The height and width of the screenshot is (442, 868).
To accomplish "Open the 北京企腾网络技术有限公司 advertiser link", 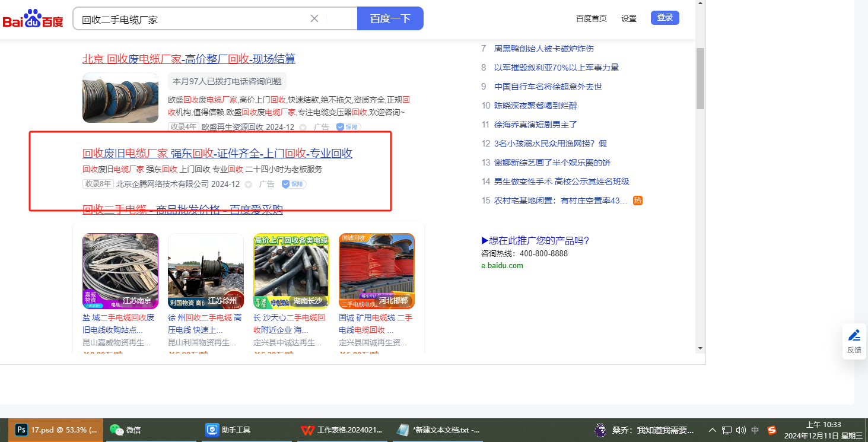I will click(163, 184).
